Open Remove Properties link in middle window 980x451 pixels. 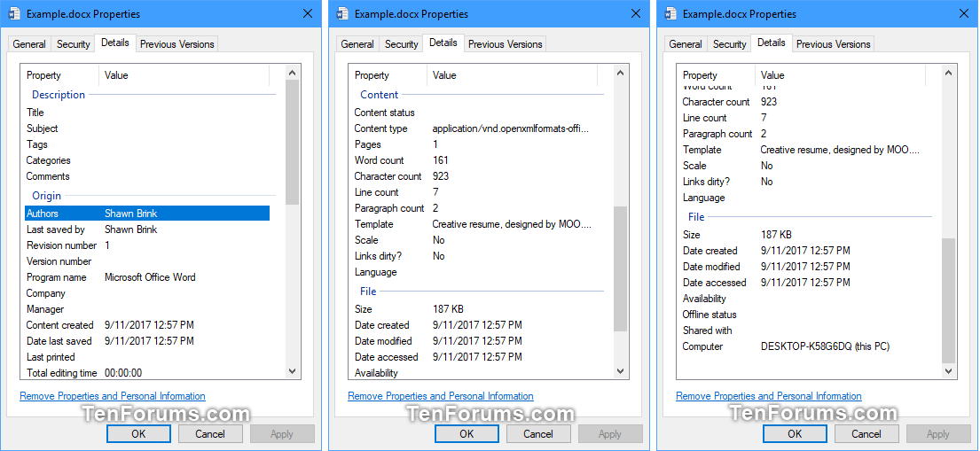(x=441, y=396)
